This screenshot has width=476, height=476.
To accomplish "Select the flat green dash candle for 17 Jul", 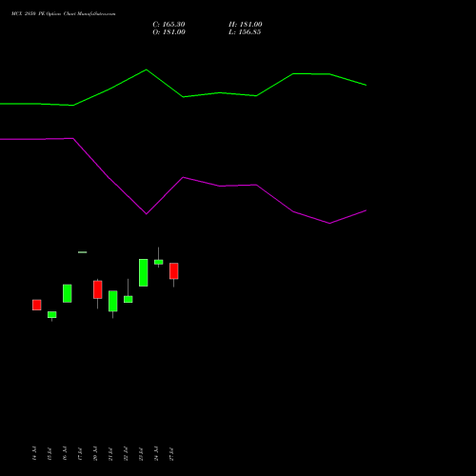I will click(x=83, y=252).
